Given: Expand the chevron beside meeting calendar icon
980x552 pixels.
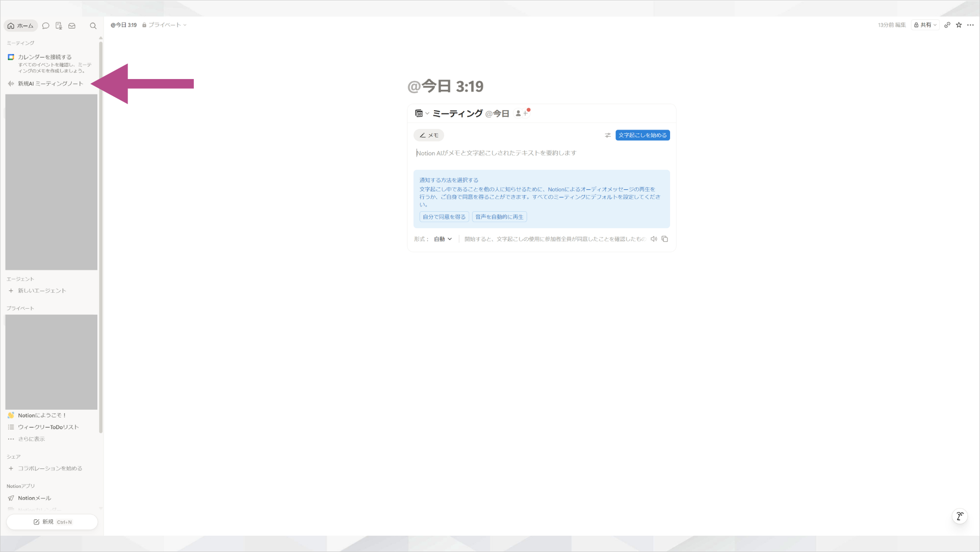Looking at the screenshot, I should pos(427,113).
